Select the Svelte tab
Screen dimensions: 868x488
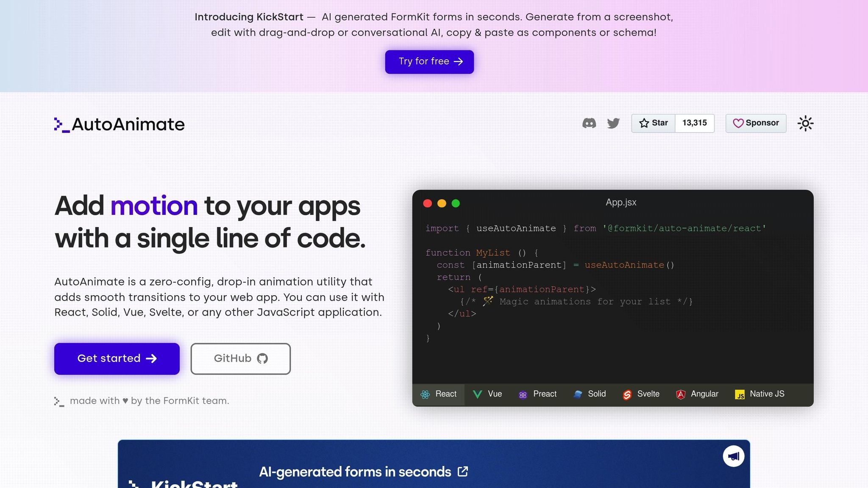[641, 394]
